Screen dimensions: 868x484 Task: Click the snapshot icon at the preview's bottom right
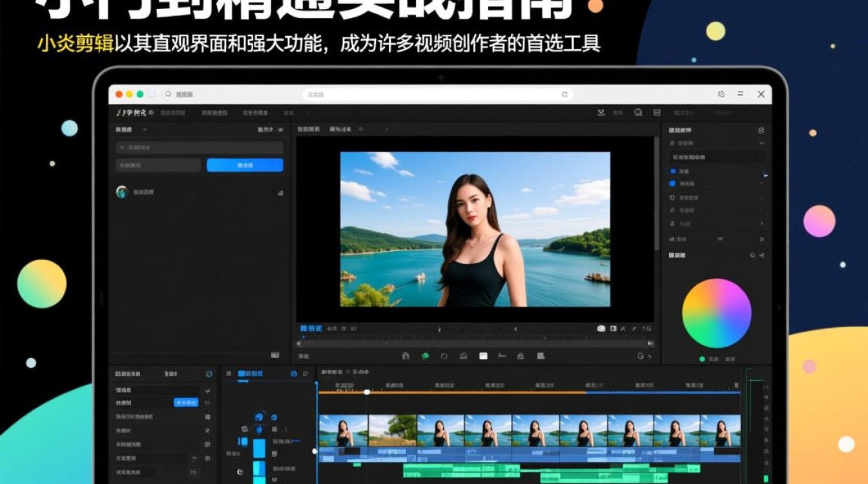click(600, 328)
